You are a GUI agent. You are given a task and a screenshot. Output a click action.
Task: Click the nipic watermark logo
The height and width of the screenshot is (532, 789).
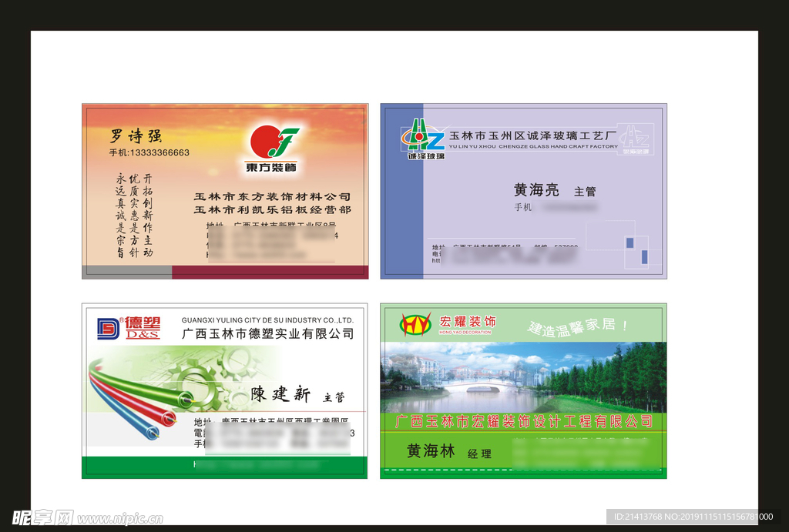point(42,517)
